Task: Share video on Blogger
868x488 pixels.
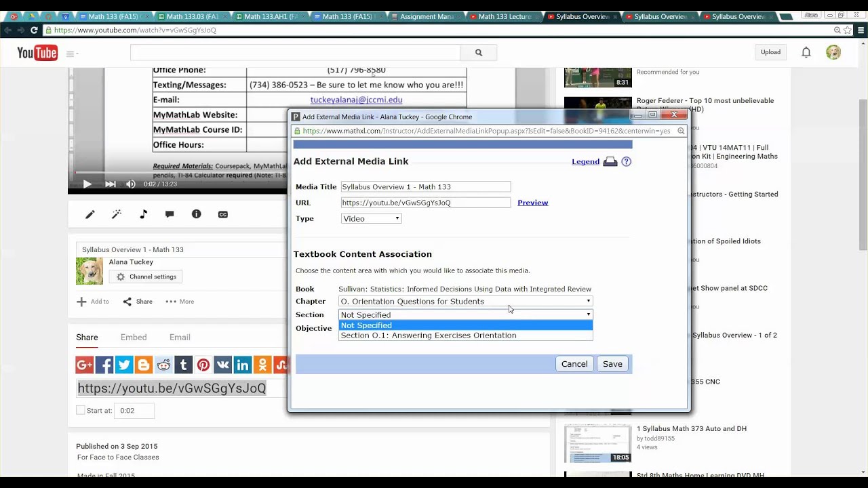Action: point(144,365)
